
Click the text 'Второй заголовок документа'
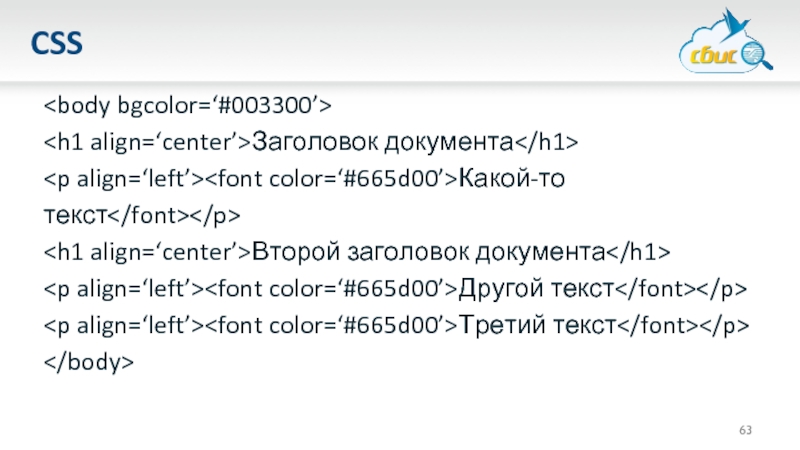click(428, 251)
